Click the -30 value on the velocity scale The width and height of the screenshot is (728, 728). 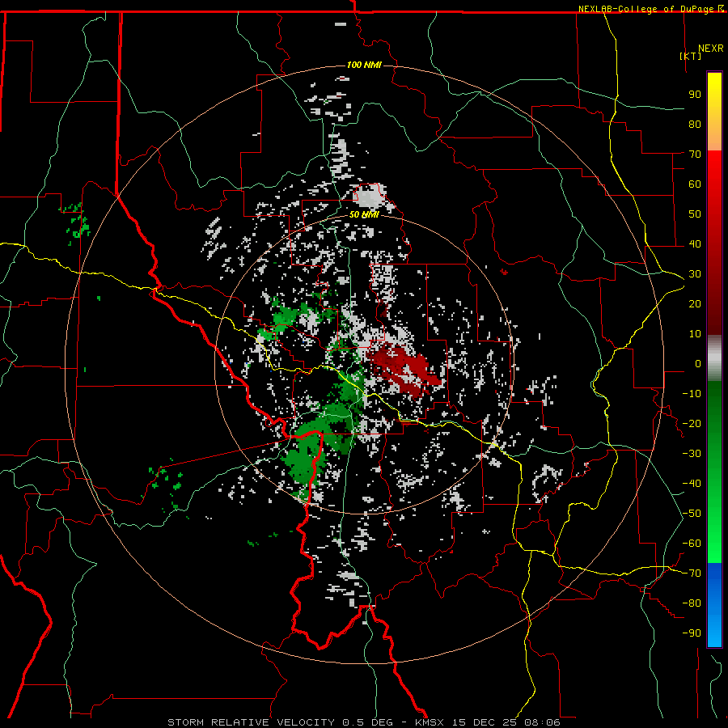point(692,454)
